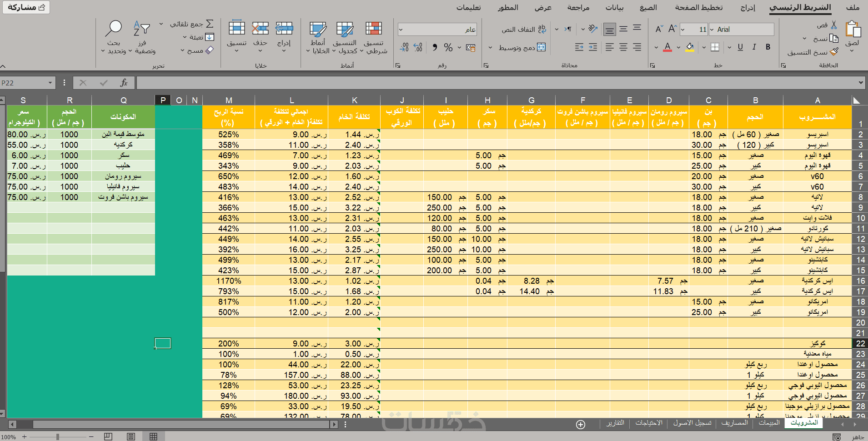
Task: Switch to Page Break Preview view
Action: pyautogui.click(x=108, y=436)
